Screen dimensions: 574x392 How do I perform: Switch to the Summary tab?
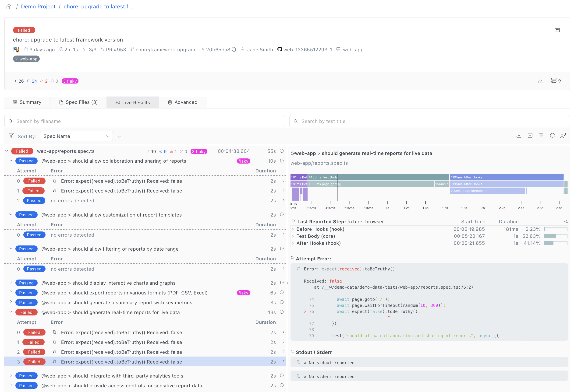[27, 102]
